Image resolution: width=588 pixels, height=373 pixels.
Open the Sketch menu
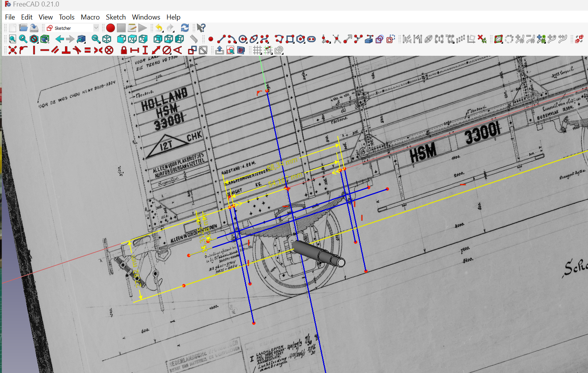coord(116,17)
